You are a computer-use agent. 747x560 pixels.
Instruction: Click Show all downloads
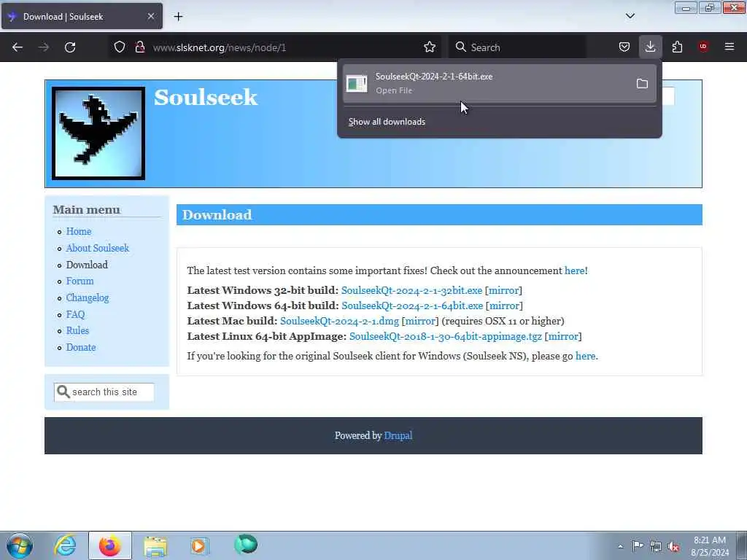click(387, 122)
